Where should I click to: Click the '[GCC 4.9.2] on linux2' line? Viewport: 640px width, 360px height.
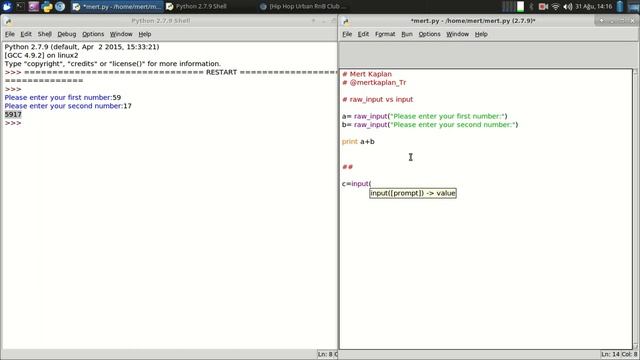coord(41,56)
